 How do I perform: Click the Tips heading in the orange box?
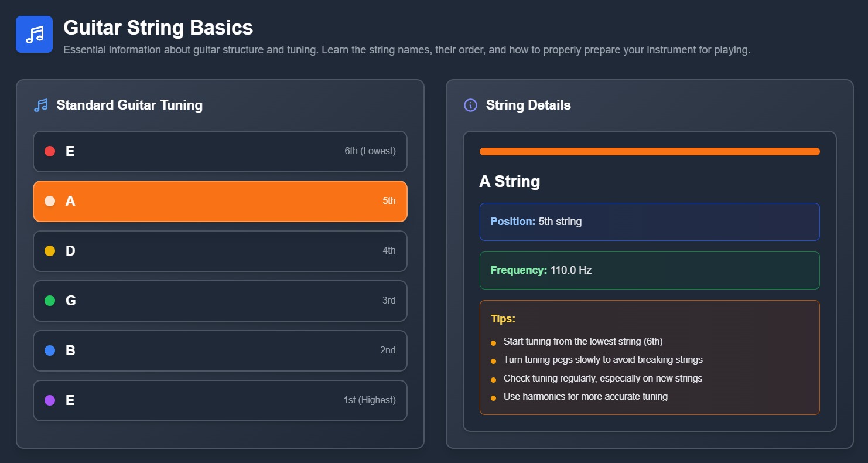click(x=503, y=319)
